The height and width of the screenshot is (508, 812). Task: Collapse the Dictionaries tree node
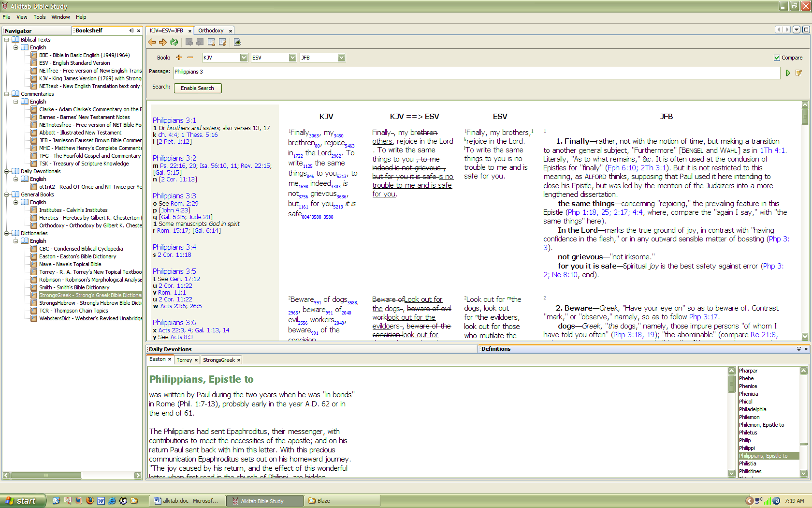pyautogui.click(x=7, y=233)
